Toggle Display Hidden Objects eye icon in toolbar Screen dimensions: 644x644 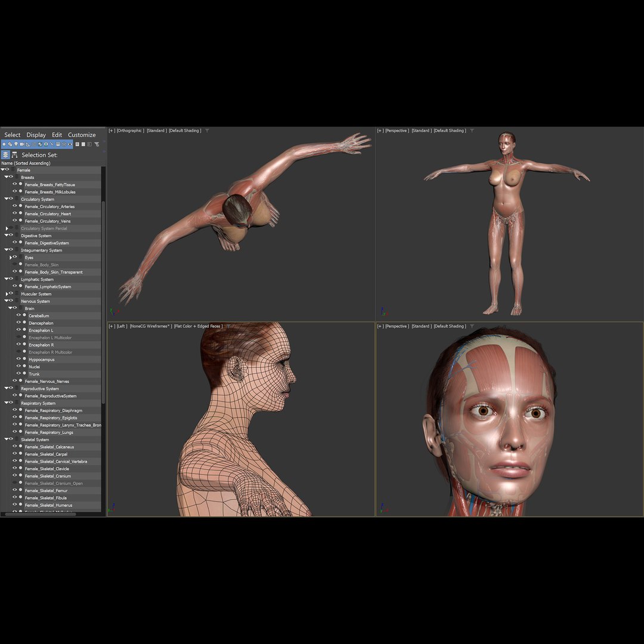70,144
